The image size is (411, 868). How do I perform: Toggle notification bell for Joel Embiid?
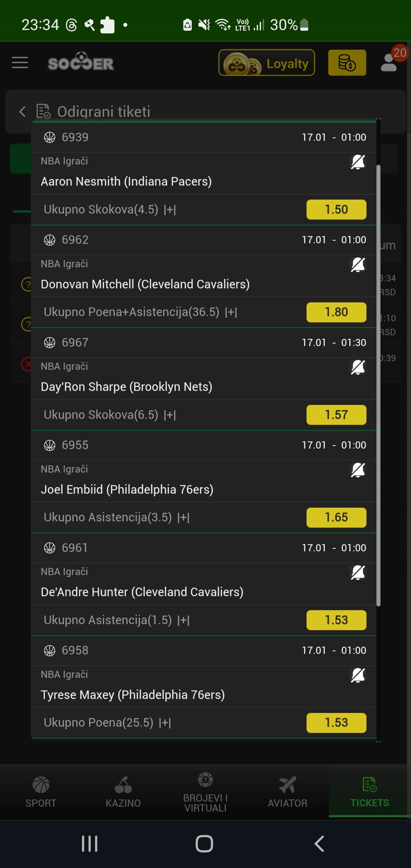coord(358,470)
